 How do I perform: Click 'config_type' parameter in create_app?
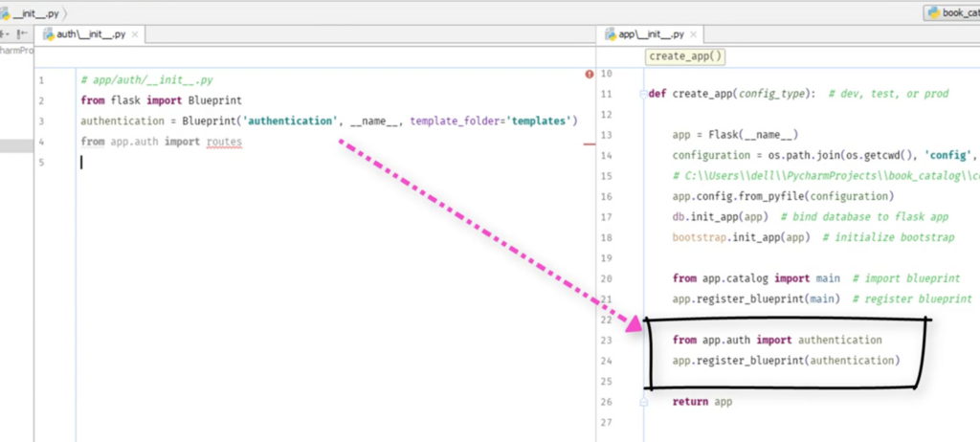pos(772,94)
